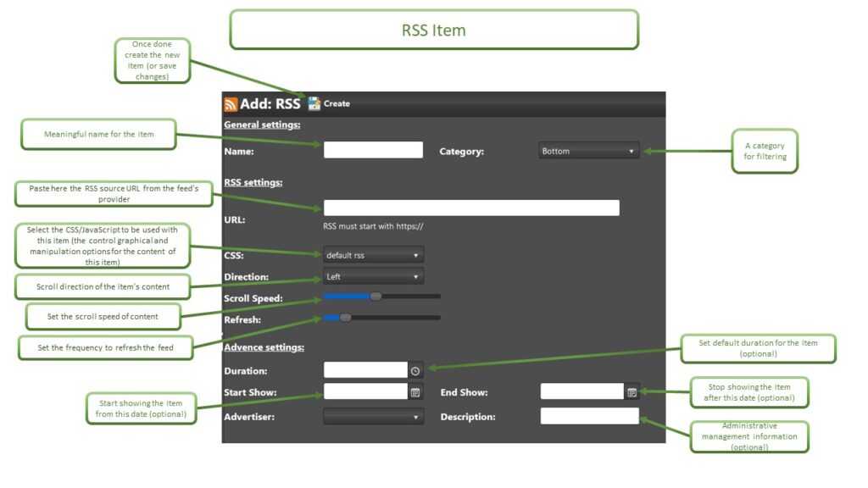Click the Description text field
868x488 pixels.
(589, 416)
